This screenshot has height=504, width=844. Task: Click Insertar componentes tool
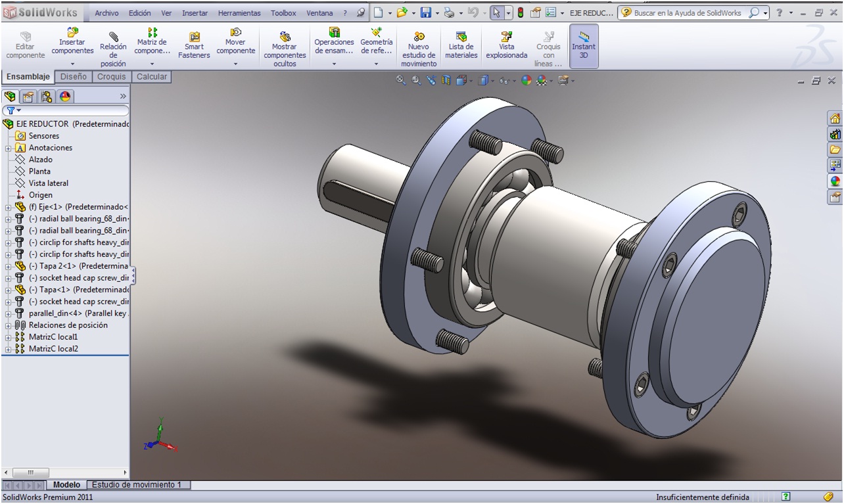72,46
